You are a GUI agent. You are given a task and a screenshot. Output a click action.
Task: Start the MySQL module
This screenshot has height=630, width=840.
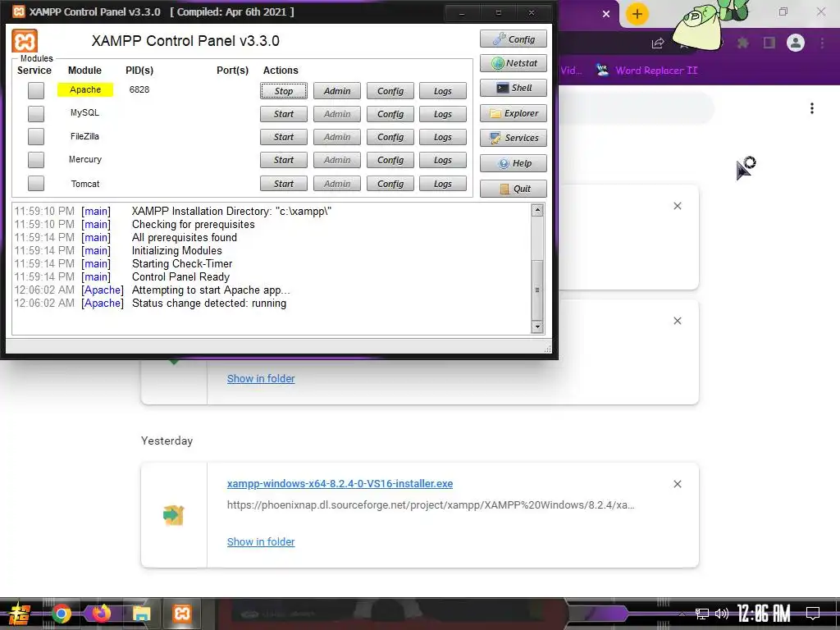(x=283, y=114)
